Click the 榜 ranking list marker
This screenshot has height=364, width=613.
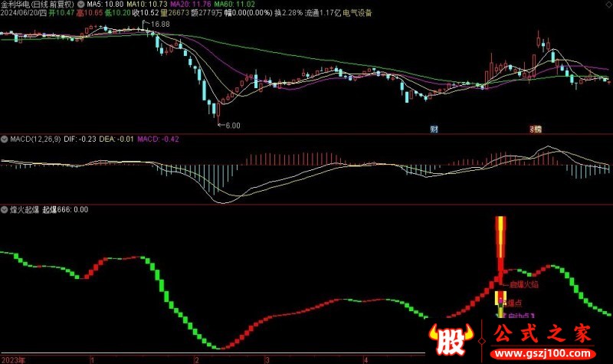click(x=538, y=129)
